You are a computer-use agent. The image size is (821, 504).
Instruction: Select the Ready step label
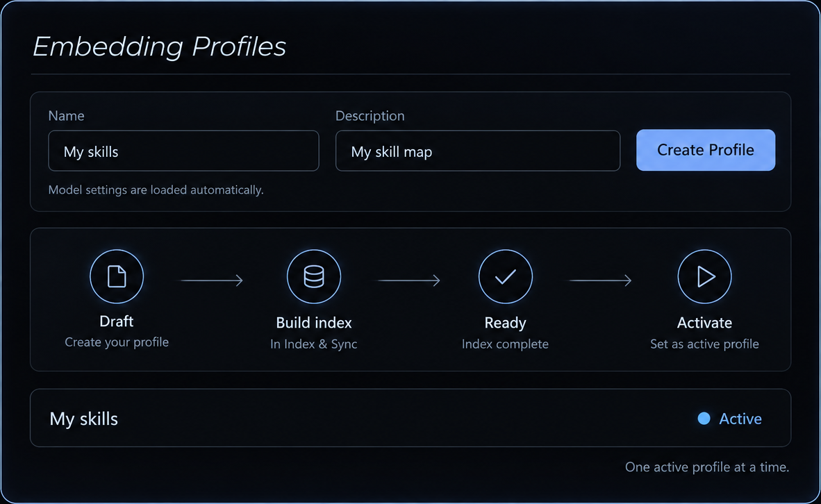pyautogui.click(x=505, y=323)
